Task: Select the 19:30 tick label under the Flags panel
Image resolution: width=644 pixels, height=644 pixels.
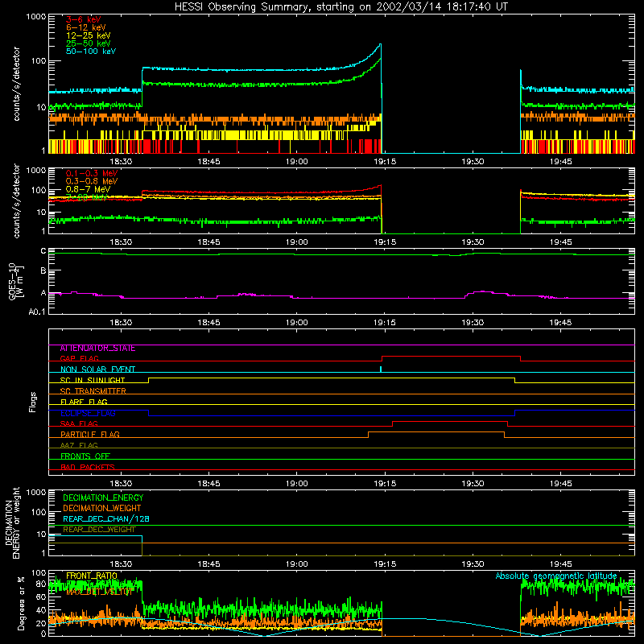Action: (473, 484)
